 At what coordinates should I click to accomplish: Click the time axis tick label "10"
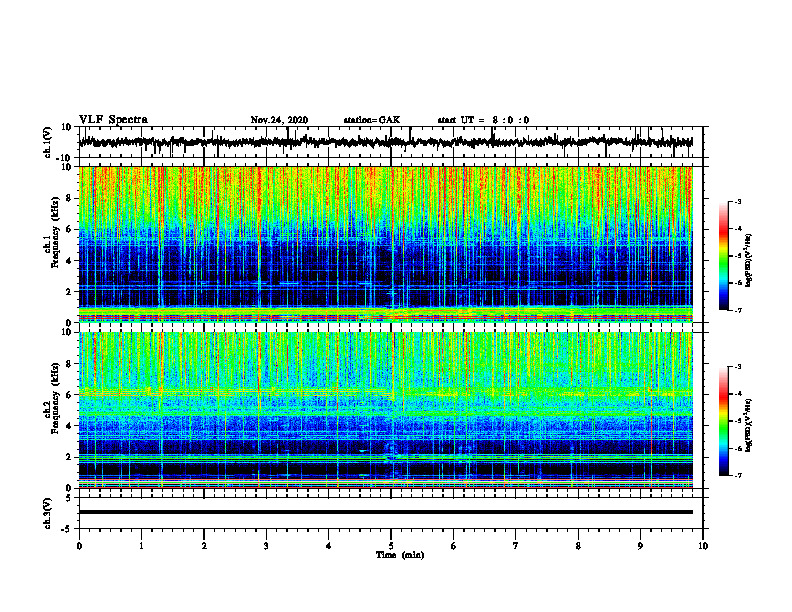[x=703, y=546]
